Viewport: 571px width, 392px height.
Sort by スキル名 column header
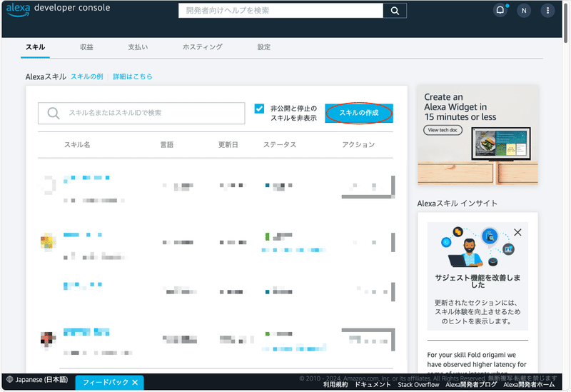click(x=77, y=145)
